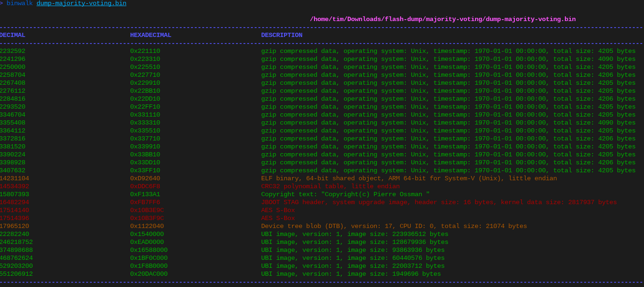Click the first AES S-Box entry
Screen dimensions: 644x287
(276, 210)
